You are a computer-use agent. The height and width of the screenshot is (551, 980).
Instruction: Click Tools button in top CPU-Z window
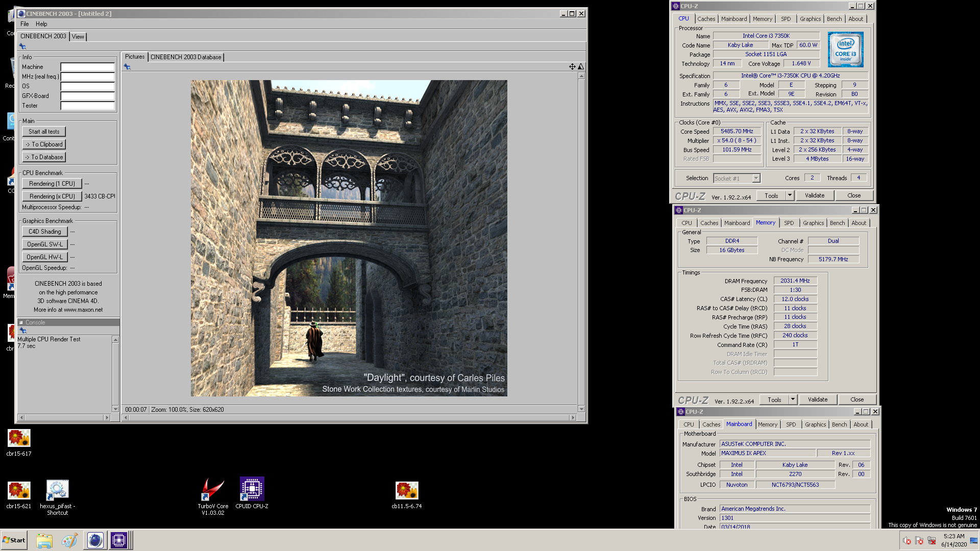pyautogui.click(x=771, y=195)
